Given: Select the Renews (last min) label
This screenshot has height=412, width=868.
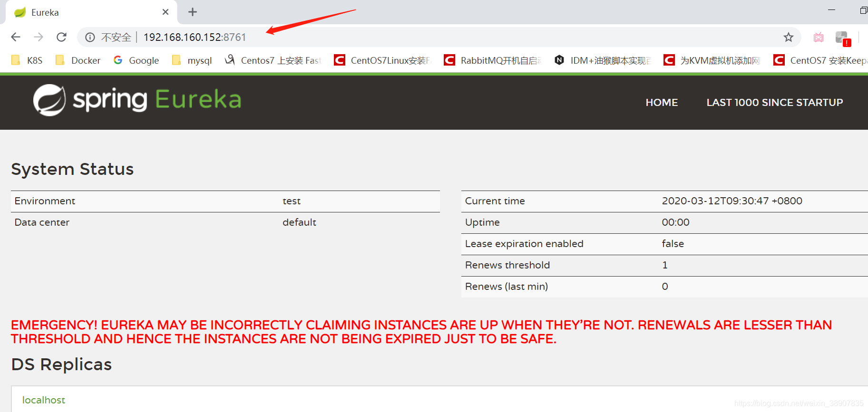Looking at the screenshot, I should [507, 287].
